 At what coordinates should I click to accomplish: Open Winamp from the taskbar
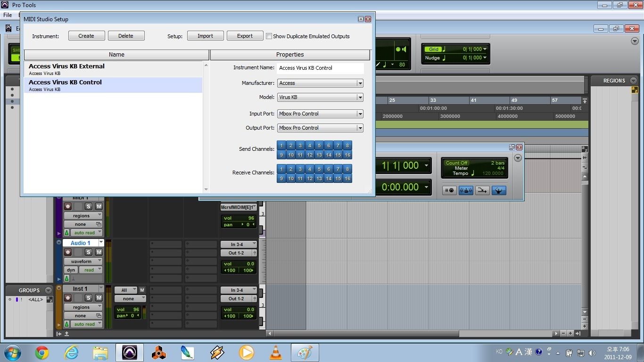(217, 352)
